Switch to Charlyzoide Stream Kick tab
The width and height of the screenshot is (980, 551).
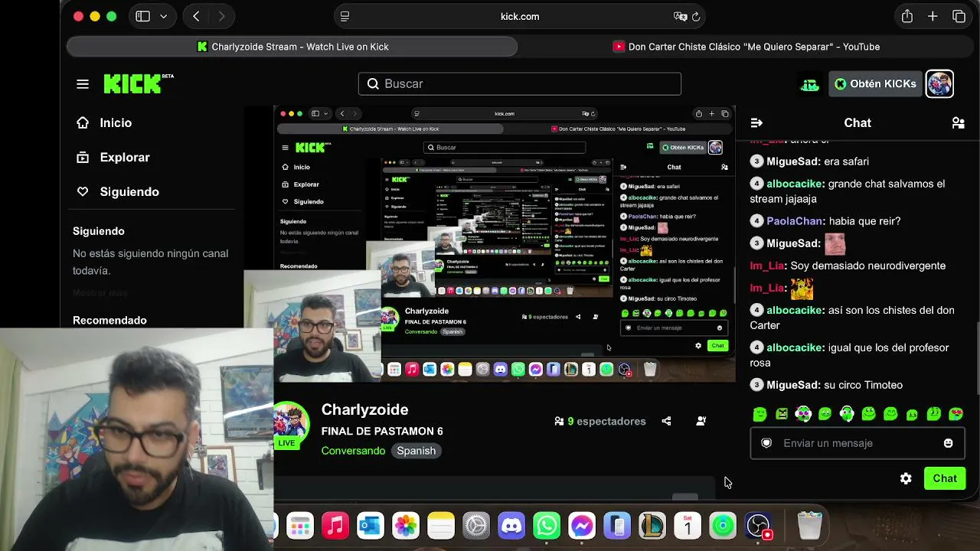point(292,47)
